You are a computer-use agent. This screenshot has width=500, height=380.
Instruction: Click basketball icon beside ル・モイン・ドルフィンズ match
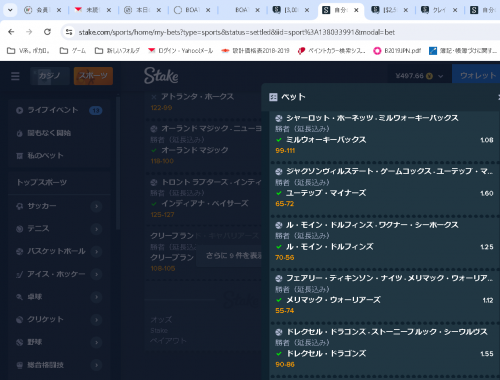click(x=279, y=225)
